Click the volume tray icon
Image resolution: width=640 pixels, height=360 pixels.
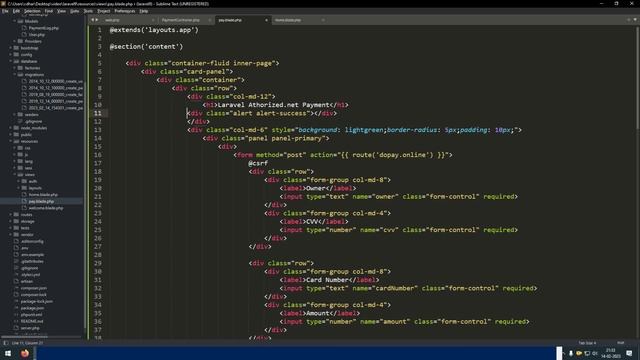tap(595, 353)
